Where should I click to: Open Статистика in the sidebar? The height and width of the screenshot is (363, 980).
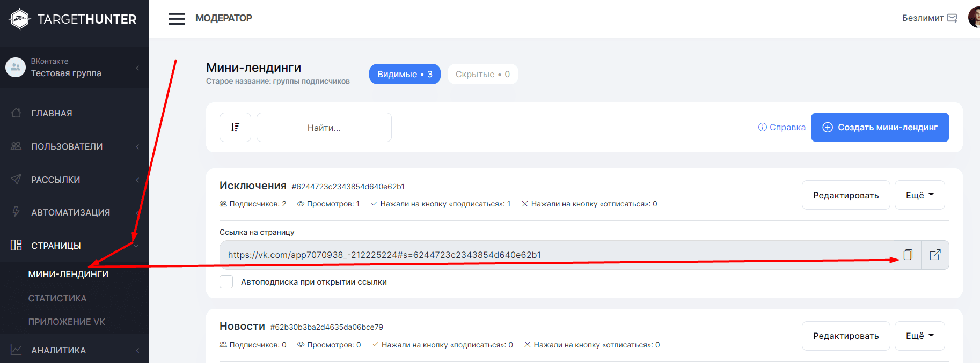point(57,298)
